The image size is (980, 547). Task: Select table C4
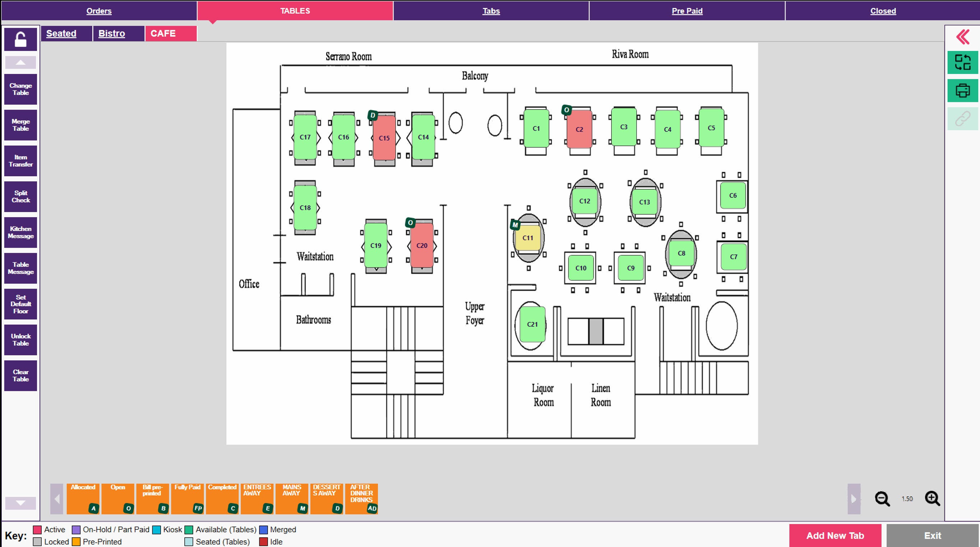[667, 129]
